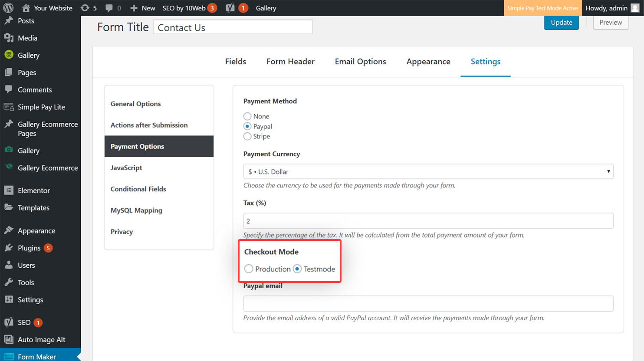This screenshot has width=644, height=361.
Task: Select the Paypal payment method
Action: coord(247,126)
